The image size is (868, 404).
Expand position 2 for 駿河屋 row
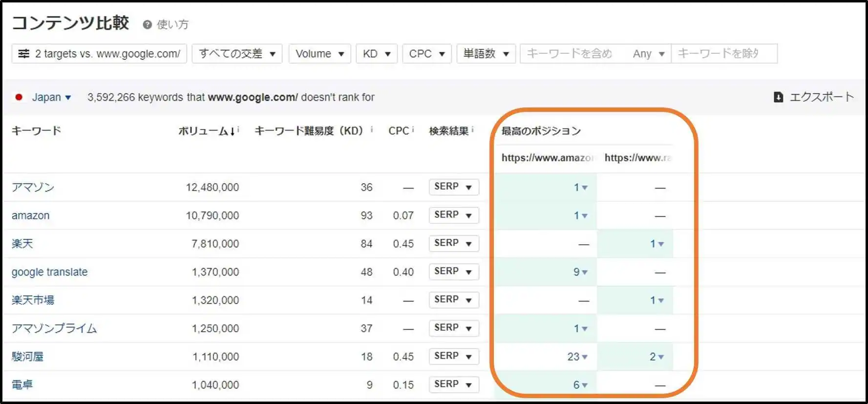[x=656, y=357]
